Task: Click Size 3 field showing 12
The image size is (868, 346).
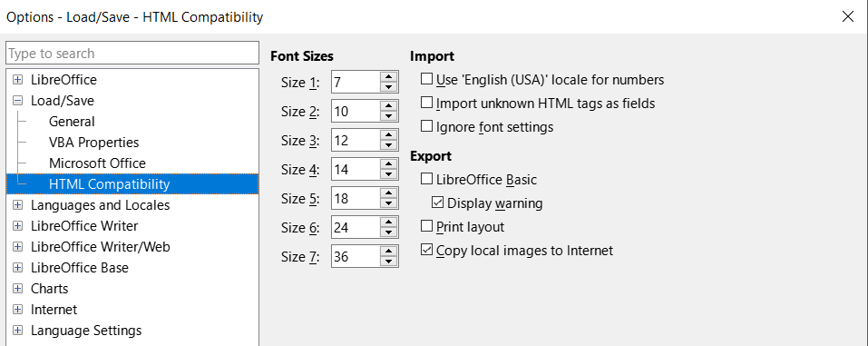Action: pyautogui.click(x=356, y=140)
